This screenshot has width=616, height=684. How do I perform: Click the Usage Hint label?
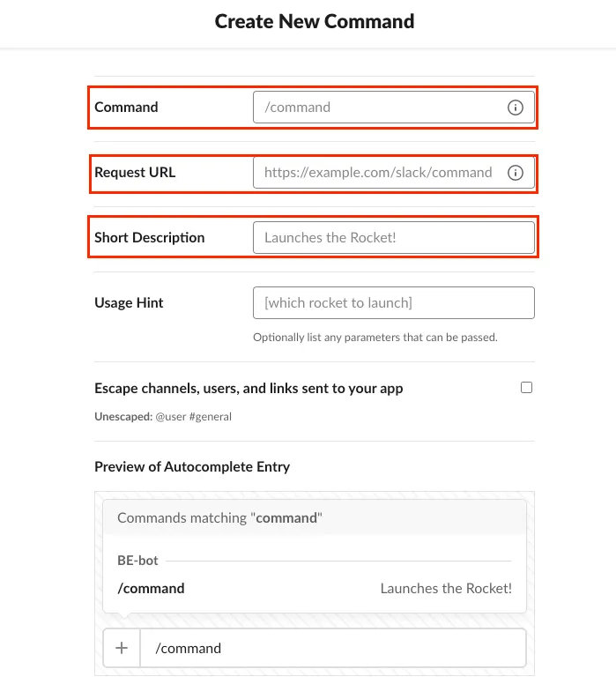point(129,303)
